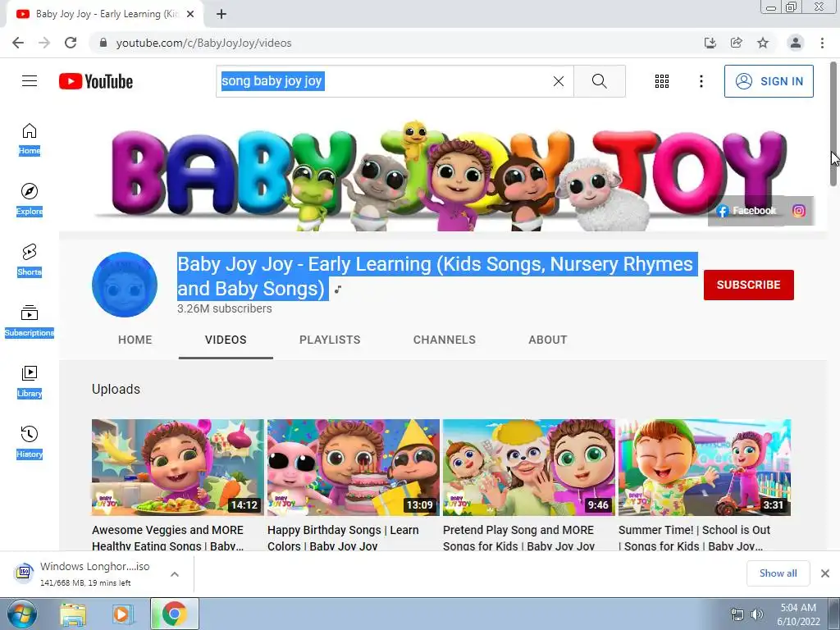The image size is (840, 630).
Task: Select the Baby Joy Joy browser tab
Action: [104, 14]
